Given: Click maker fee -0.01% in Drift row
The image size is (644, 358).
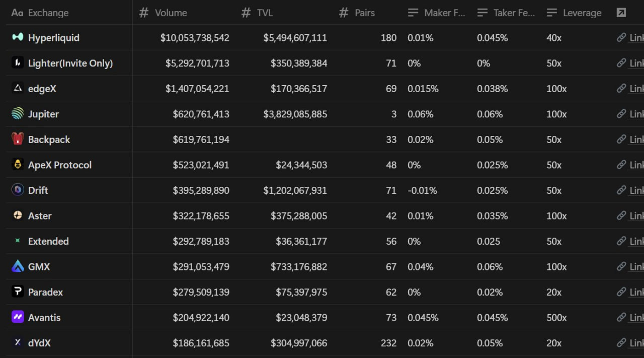Looking at the screenshot, I should point(422,190).
